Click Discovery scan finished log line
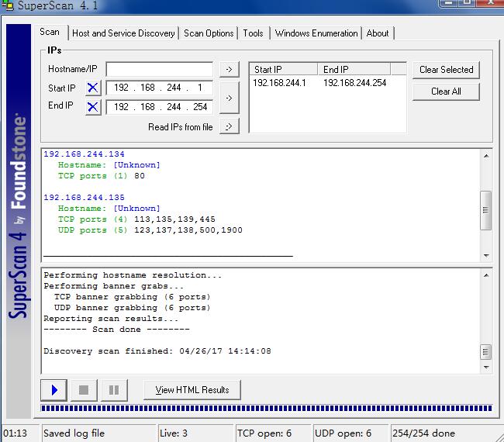 (157, 351)
